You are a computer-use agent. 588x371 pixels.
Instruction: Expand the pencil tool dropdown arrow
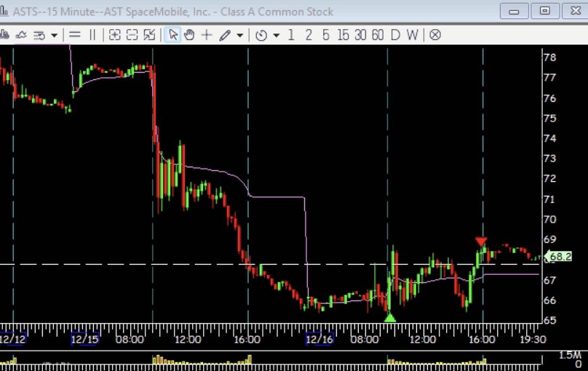click(x=240, y=35)
